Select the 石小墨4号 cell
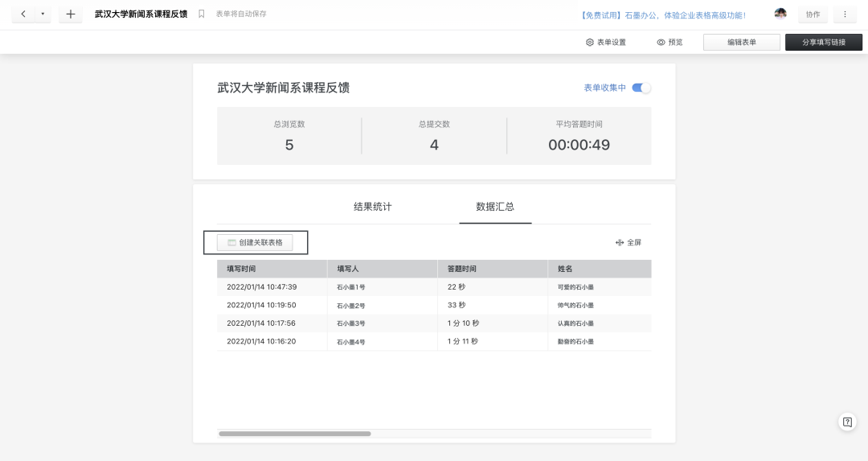Screen dimensions: 868x461 pos(383,341)
